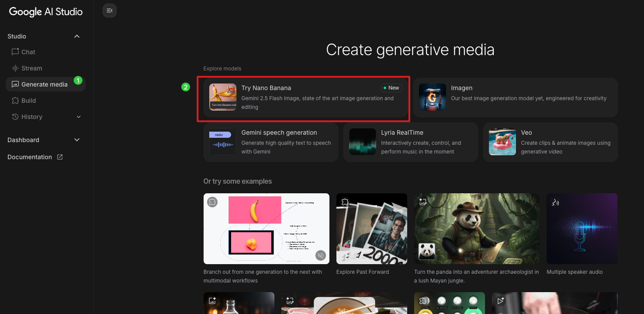Click 'Or try some examples' heading
This screenshot has width=644, height=314.
click(x=238, y=181)
